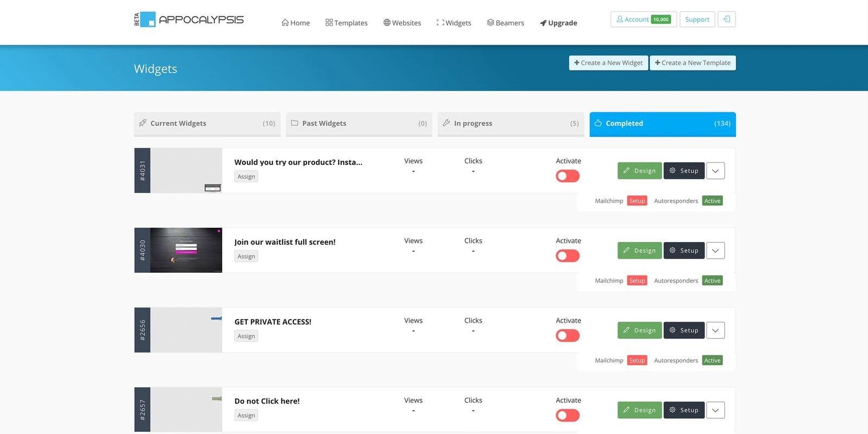This screenshot has height=434, width=868.
Task: Open the Join our waitlist widget thumbnail
Action: 186,250
